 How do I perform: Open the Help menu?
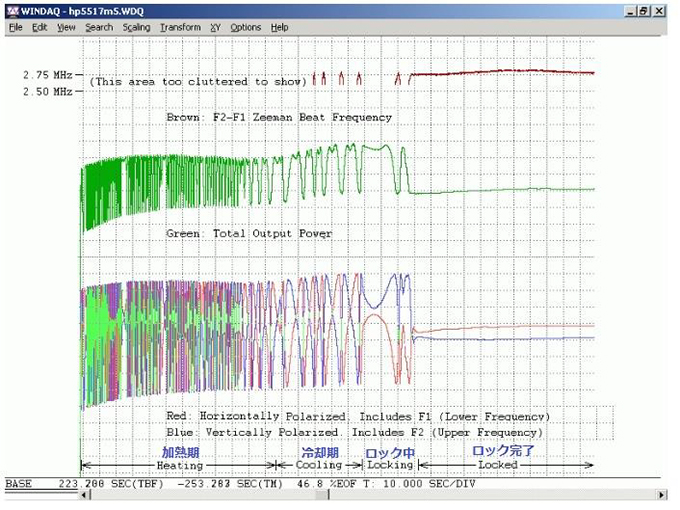point(279,27)
